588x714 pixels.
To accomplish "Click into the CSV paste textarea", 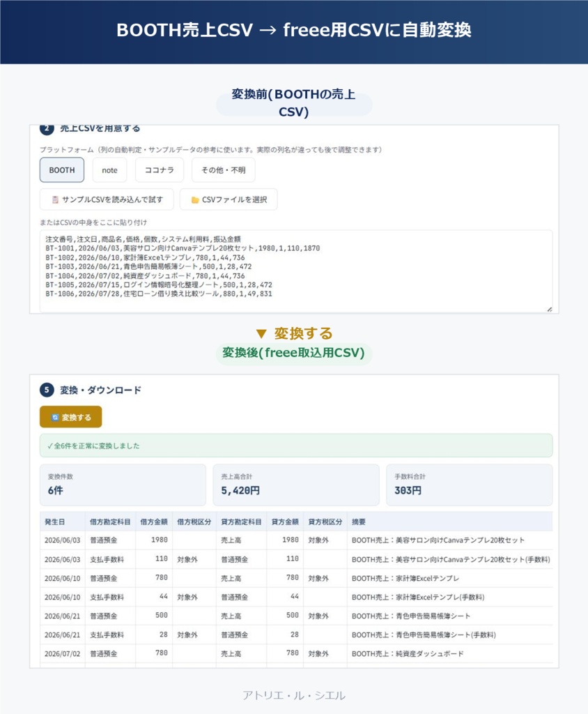I will click(x=296, y=271).
